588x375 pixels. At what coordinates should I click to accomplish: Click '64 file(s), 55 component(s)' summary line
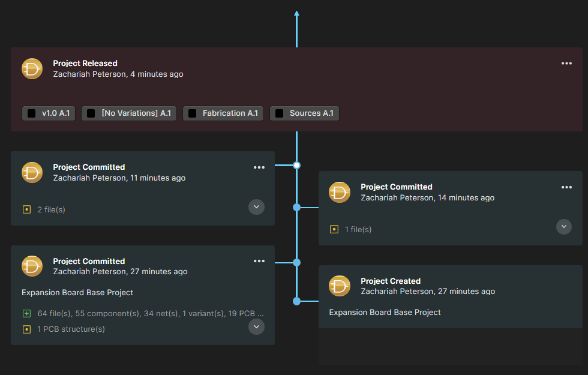pyautogui.click(x=151, y=313)
